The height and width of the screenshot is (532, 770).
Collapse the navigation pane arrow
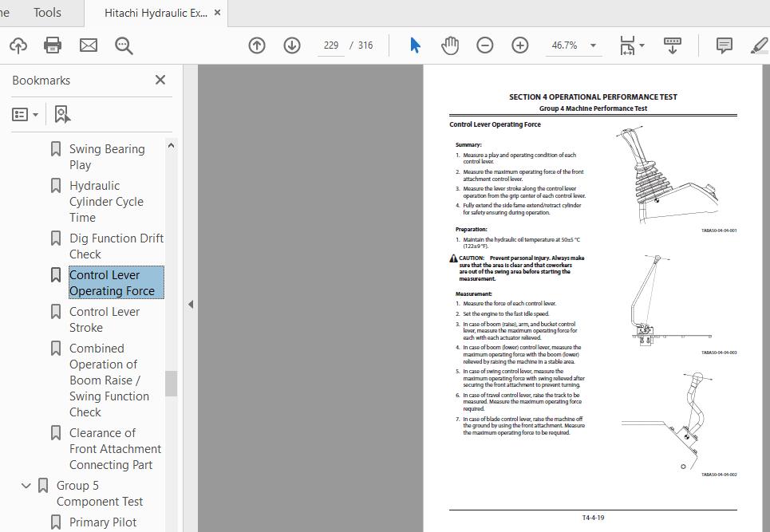[x=191, y=304]
